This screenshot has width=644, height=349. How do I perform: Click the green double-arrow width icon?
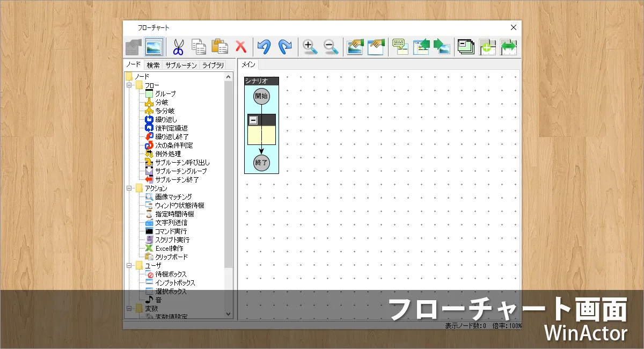tap(508, 47)
